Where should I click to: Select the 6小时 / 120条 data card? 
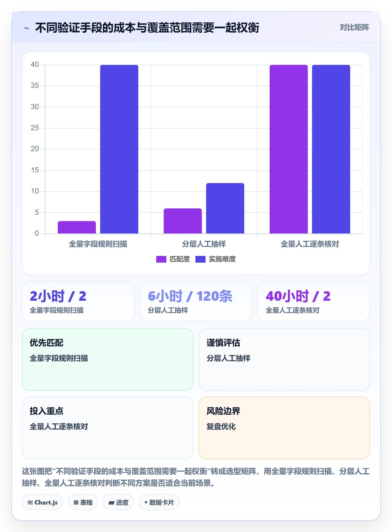(x=196, y=301)
